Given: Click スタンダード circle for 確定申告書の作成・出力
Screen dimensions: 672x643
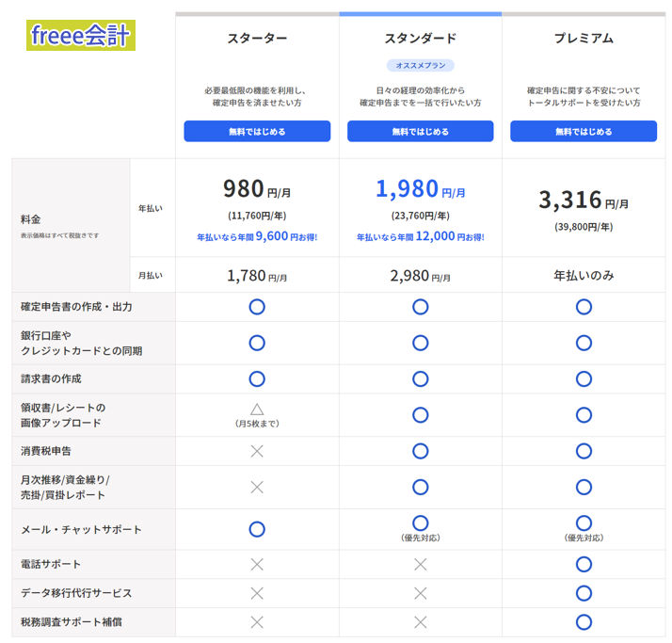Looking at the screenshot, I should click(x=421, y=307).
